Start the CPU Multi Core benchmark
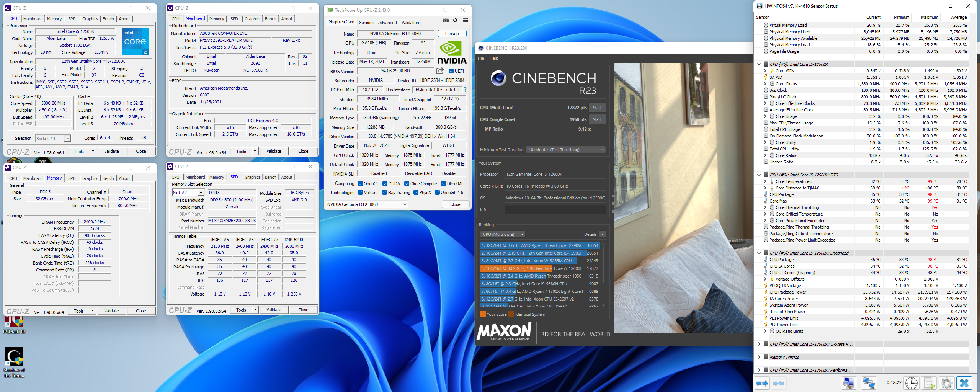Image resolution: width=980 pixels, height=392 pixels. tap(597, 108)
